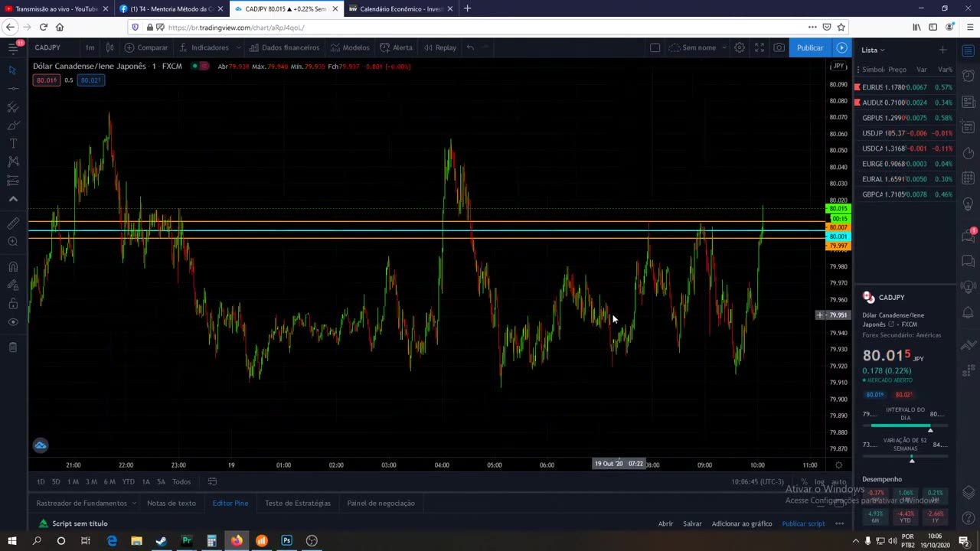Open the timezone 10:06:45 (UTC-3) menu

[x=757, y=482]
